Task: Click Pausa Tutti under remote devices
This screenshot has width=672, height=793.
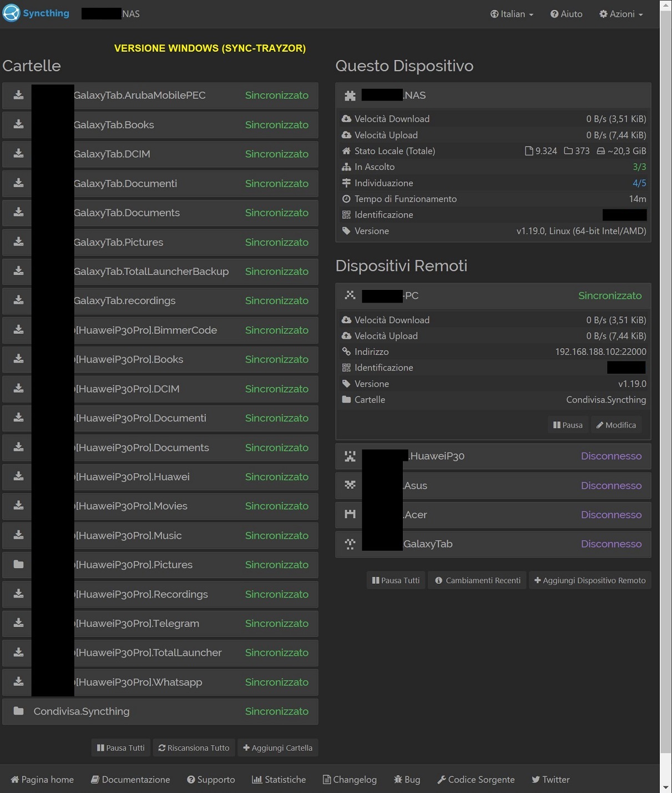Action: 396,580
